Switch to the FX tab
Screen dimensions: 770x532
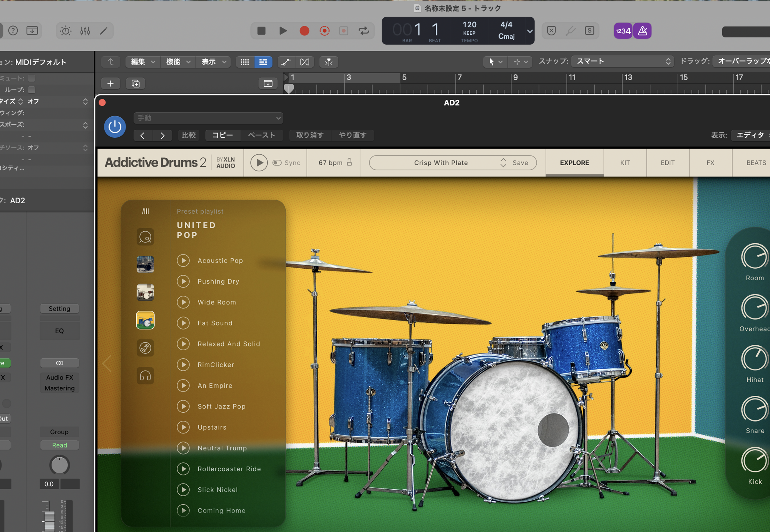pyautogui.click(x=710, y=163)
